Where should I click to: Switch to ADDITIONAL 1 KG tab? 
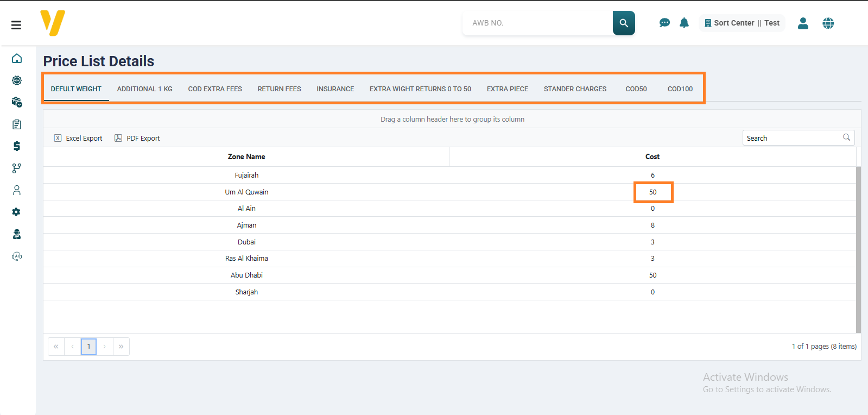145,89
